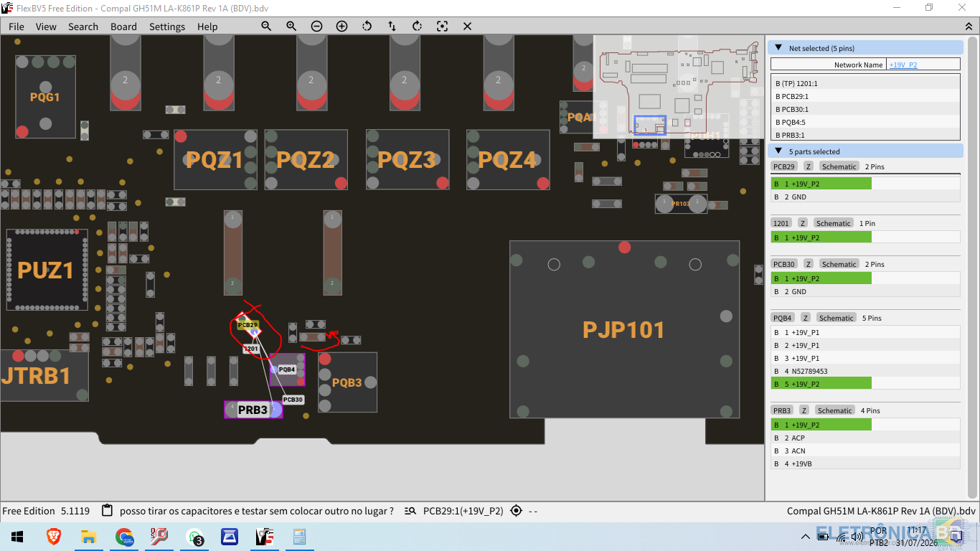Image resolution: width=980 pixels, height=551 pixels.
Task: Open the Search menu
Action: [83, 27]
